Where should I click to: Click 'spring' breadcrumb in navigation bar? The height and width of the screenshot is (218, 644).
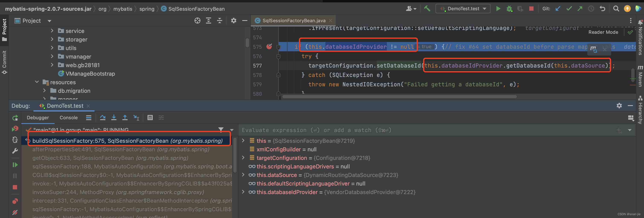[x=147, y=9]
